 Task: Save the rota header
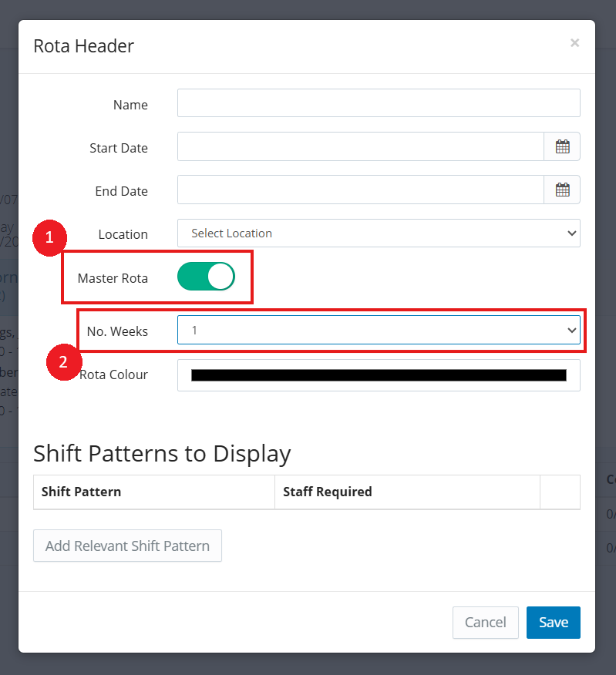[553, 623]
